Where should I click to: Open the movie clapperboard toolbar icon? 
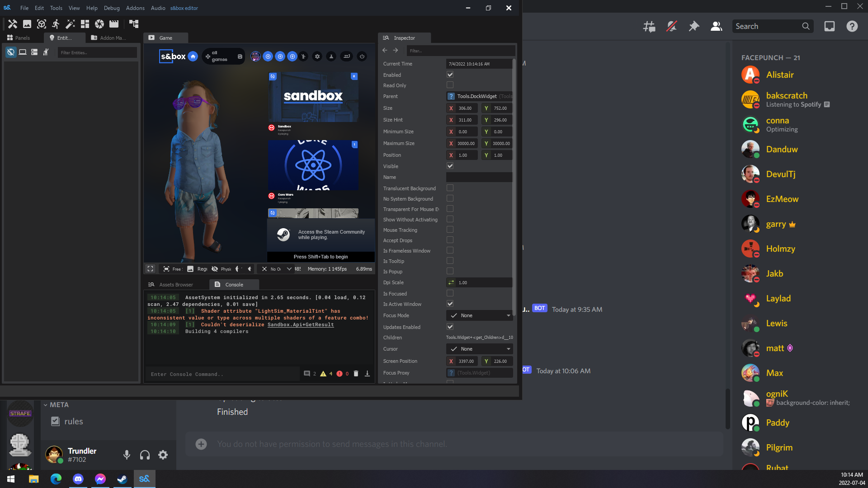[114, 24]
